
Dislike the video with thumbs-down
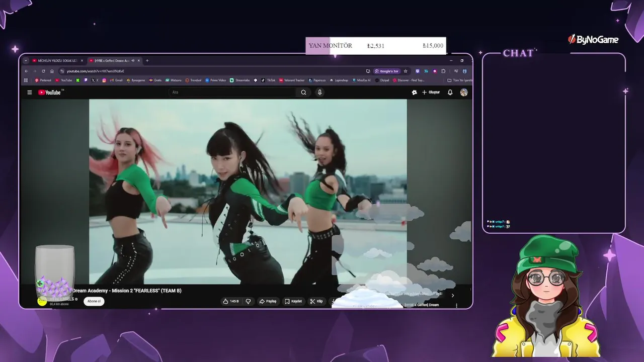click(x=248, y=301)
